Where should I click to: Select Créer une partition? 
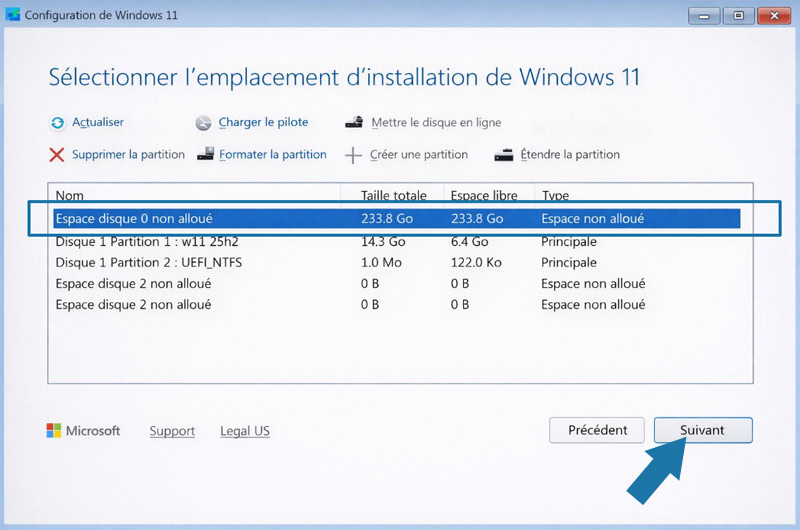tap(418, 155)
